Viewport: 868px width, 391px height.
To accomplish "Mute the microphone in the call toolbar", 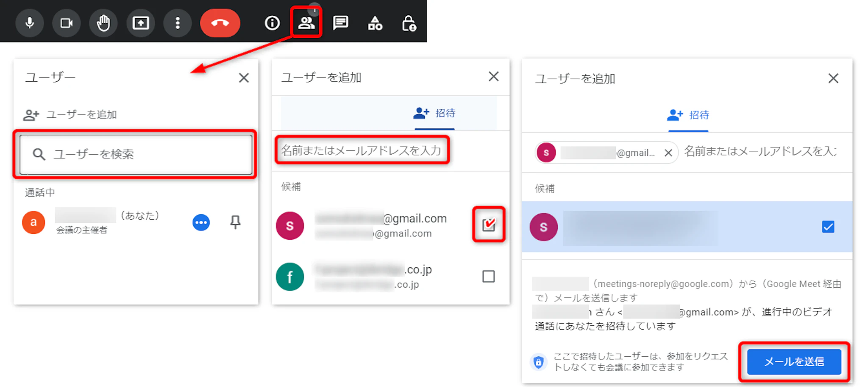I will [x=30, y=23].
